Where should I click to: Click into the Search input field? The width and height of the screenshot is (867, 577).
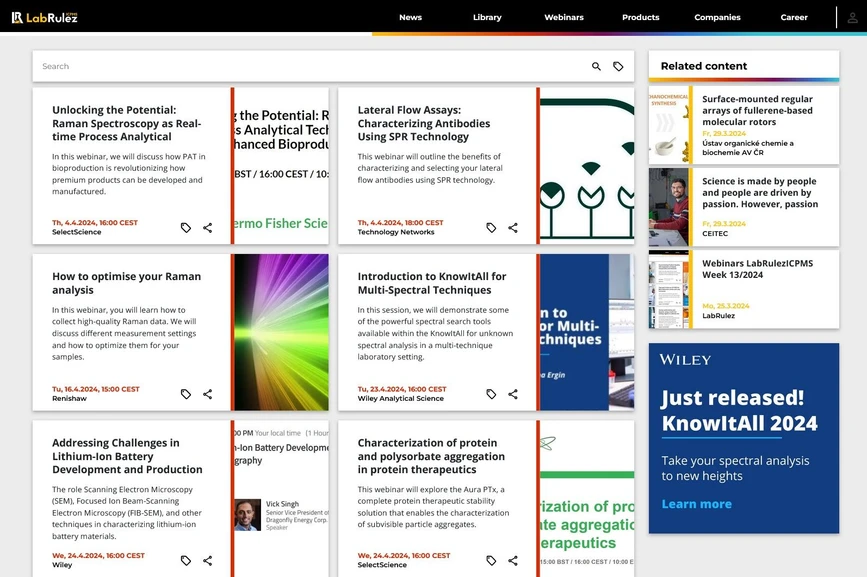tap(310, 66)
